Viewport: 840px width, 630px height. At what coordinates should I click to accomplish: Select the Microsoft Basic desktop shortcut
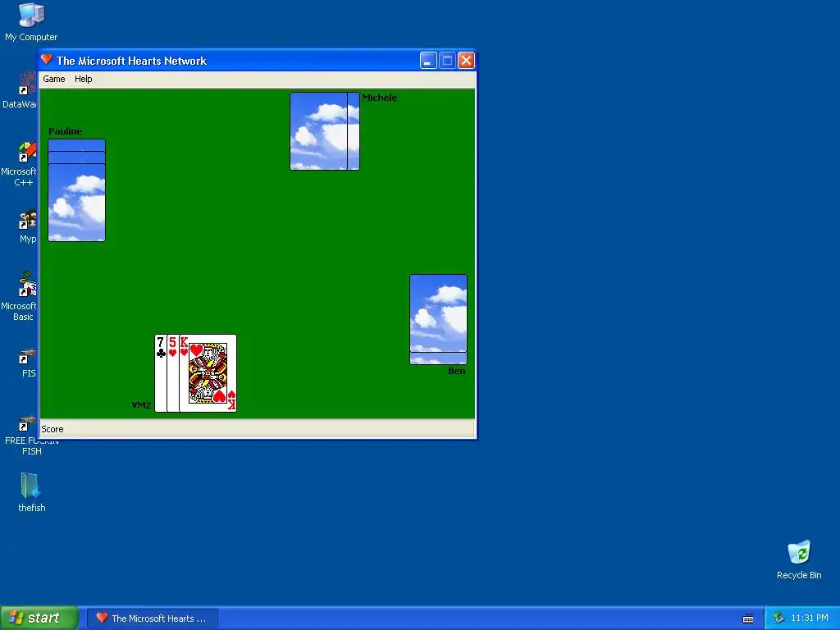(20, 296)
